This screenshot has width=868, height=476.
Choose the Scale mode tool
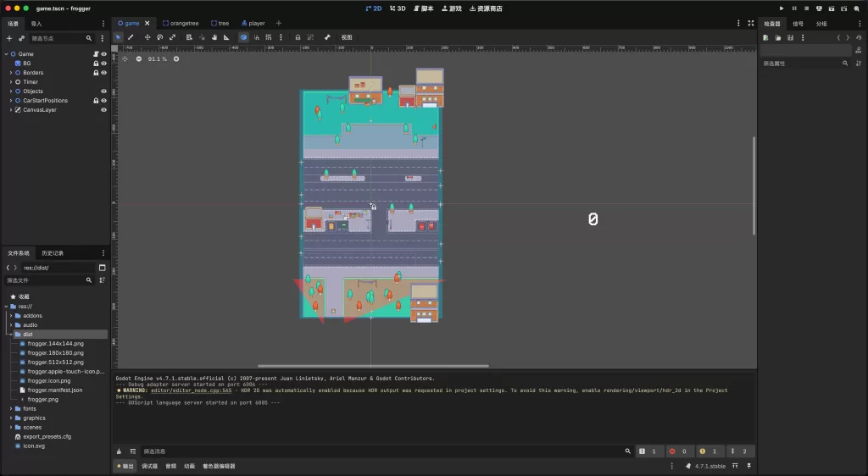172,37
